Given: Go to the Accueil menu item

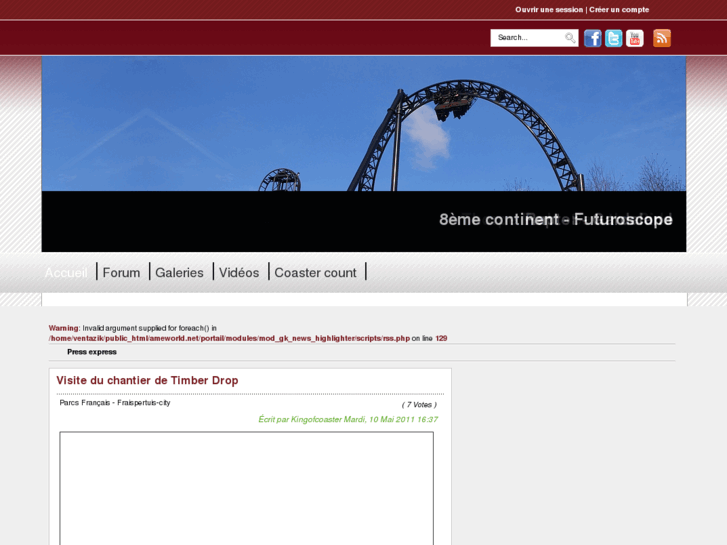Looking at the screenshot, I should (x=66, y=273).
